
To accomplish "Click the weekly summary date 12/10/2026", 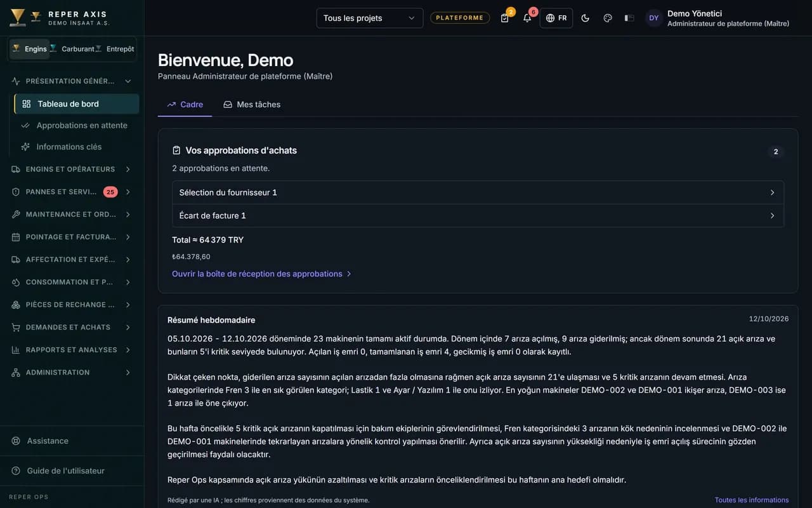I will coord(769,319).
